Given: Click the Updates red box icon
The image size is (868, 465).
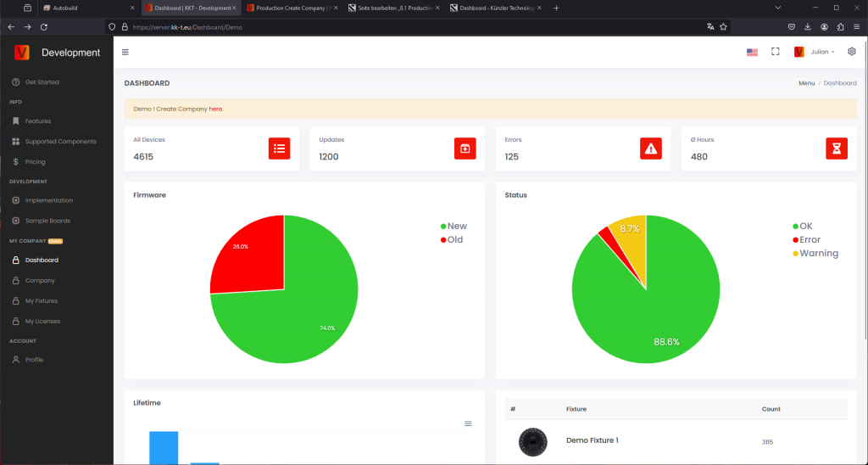Looking at the screenshot, I should [465, 148].
